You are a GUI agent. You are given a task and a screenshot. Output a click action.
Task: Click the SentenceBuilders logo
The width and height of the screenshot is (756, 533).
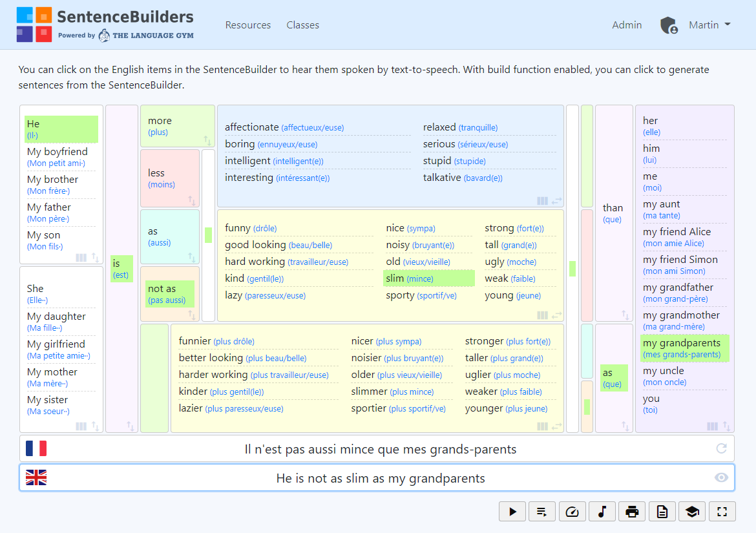click(105, 25)
